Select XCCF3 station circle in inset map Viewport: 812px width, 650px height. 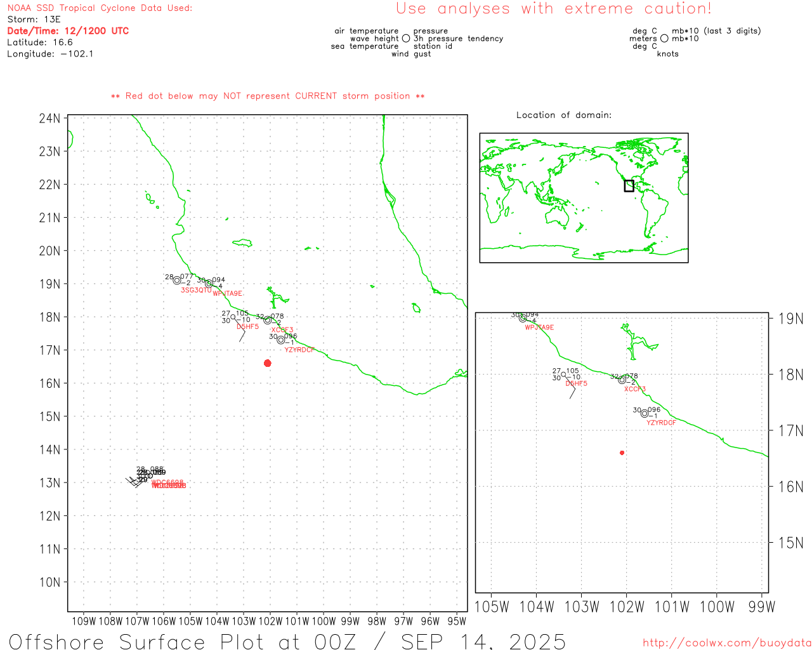click(x=622, y=380)
